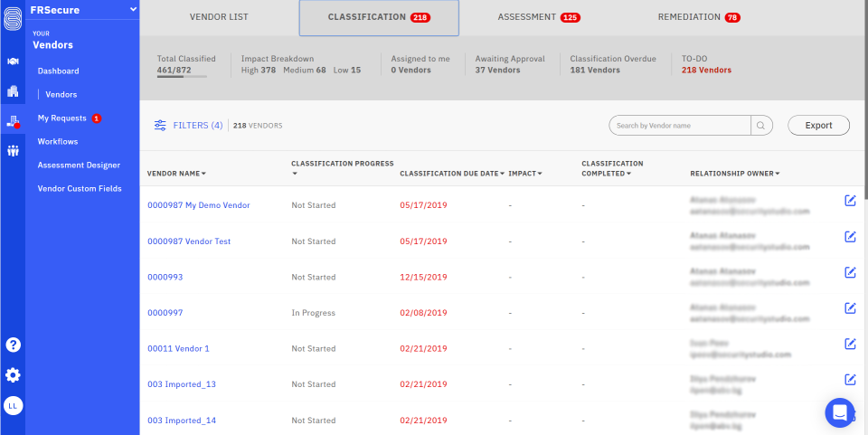Click 181 Vendors Classification Overdue stat
This screenshot has width=868, height=435.
tap(595, 71)
